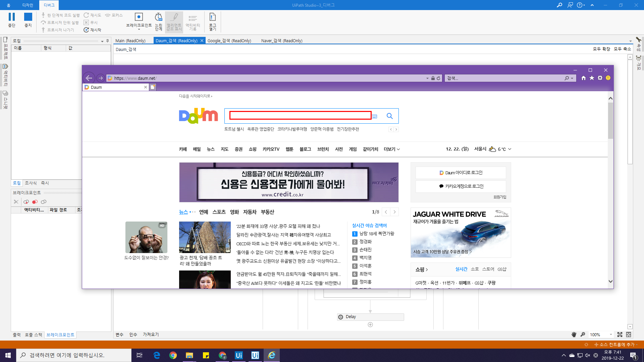Image resolution: width=644 pixels, height=362 pixels.
Task: Click Daum search magnifier icon
Action: click(x=389, y=116)
